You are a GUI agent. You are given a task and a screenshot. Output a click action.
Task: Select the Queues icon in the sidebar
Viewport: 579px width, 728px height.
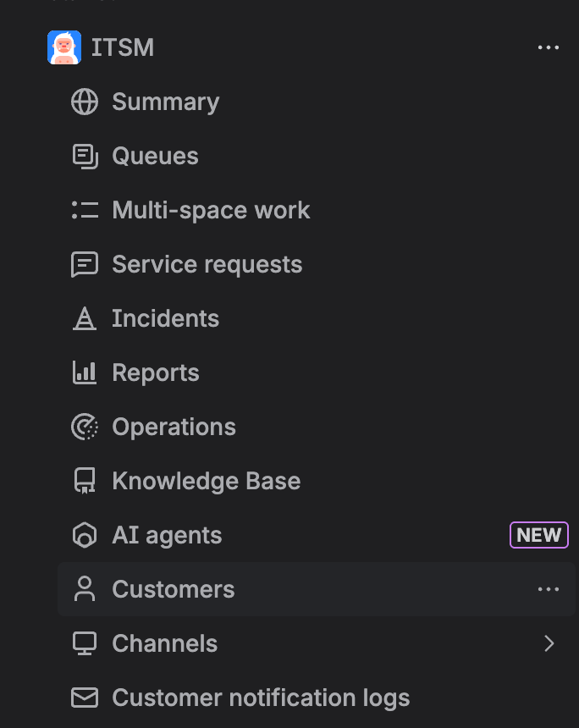85,156
